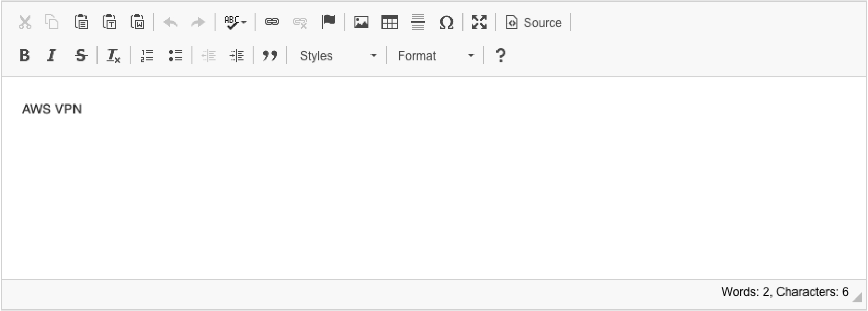Image resolution: width=868 pixels, height=311 pixels.
Task: Select Paste as plain text icon
Action: [x=110, y=22]
